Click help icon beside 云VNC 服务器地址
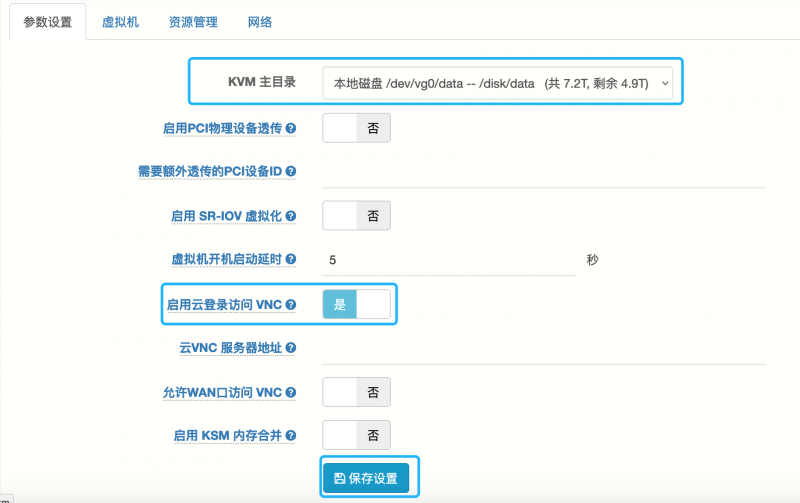800x503 pixels. (291, 348)
